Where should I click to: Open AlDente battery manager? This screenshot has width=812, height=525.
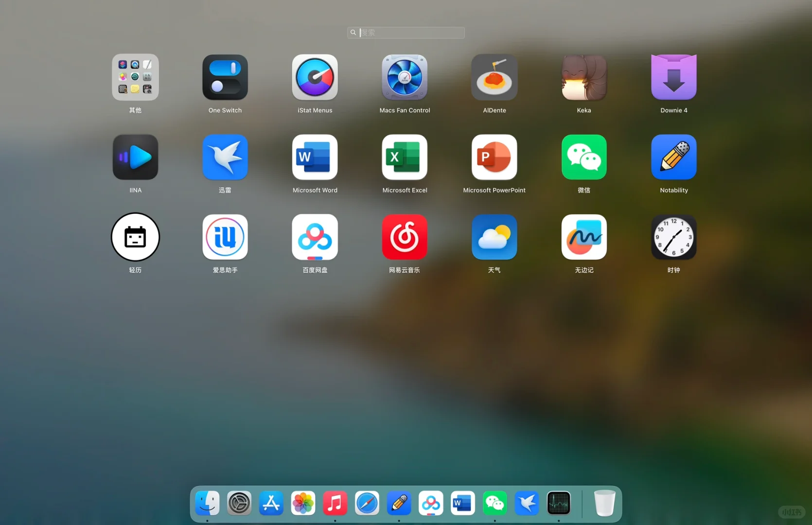coord(494,77)
